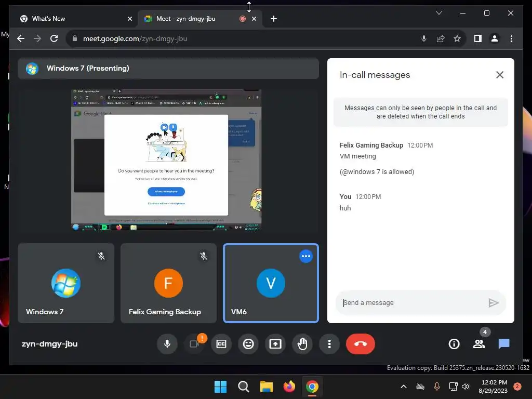Open volume control in system tray
Viewport: 532px width, 399px height.
465,387
